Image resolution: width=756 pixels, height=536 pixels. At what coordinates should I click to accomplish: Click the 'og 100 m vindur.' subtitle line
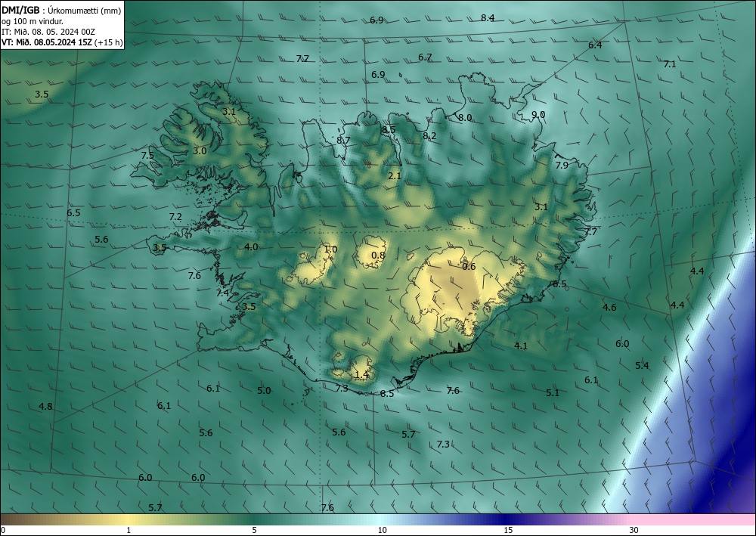(33, 21)
